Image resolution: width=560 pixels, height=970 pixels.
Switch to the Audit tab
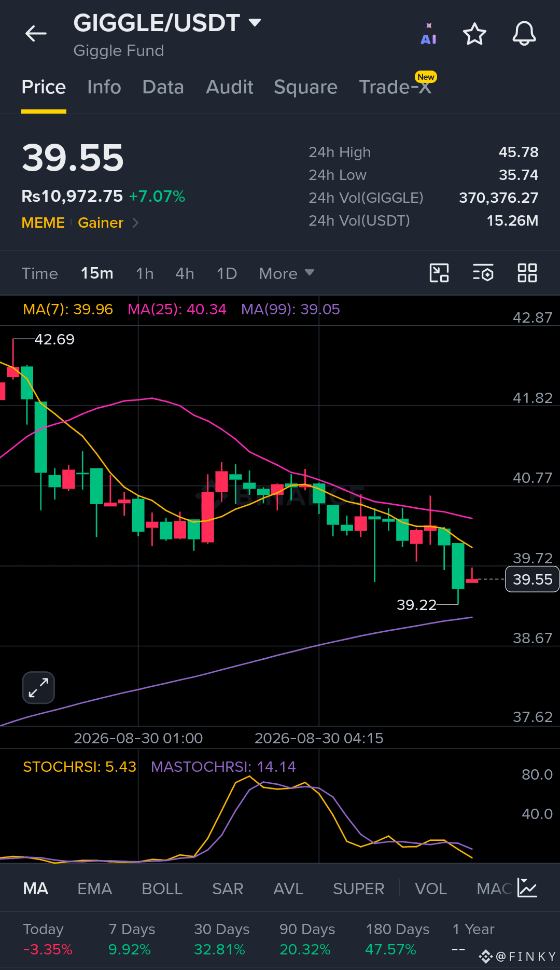[230, 87]
